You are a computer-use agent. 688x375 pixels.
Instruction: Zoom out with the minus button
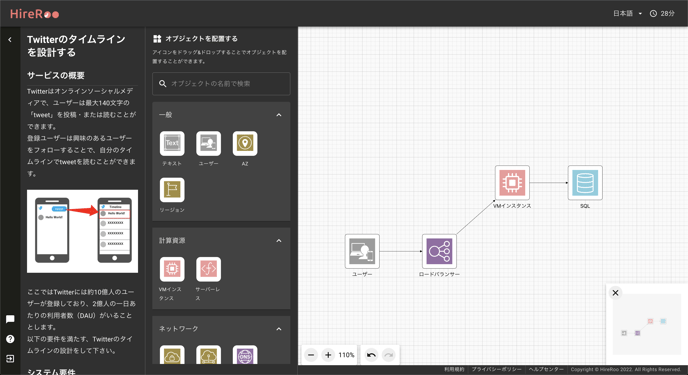coord(311,355)
